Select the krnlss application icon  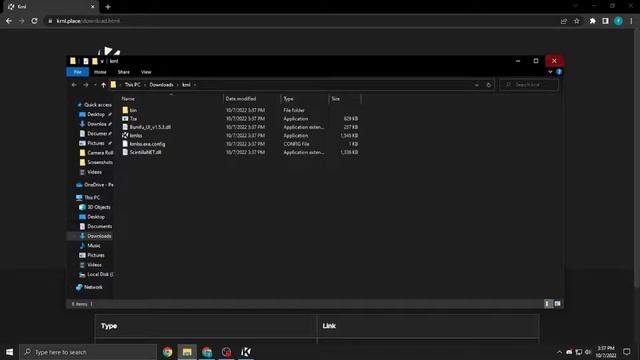pyautogui.click(x=125, y=136)
